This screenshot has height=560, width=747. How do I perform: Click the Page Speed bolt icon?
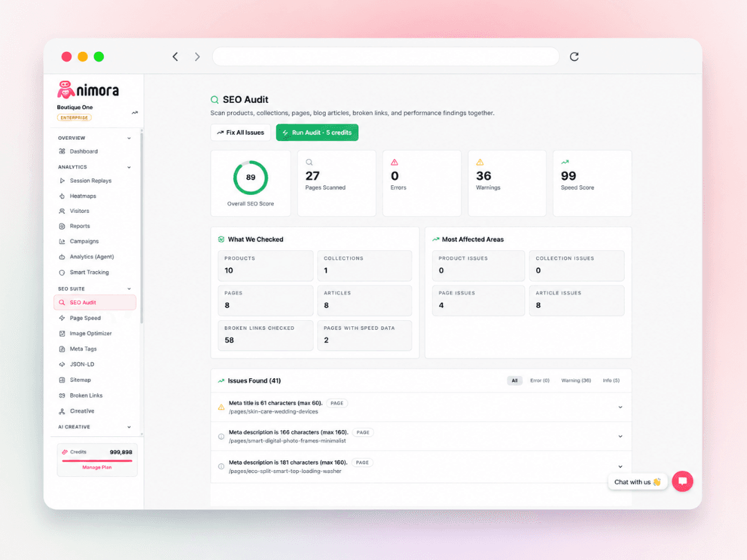point(62,318)
